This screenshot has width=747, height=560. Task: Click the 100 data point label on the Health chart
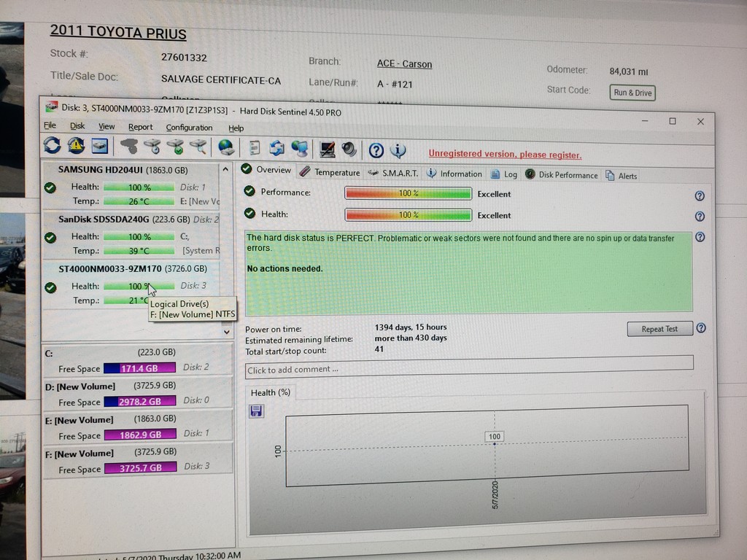[495, 437]
